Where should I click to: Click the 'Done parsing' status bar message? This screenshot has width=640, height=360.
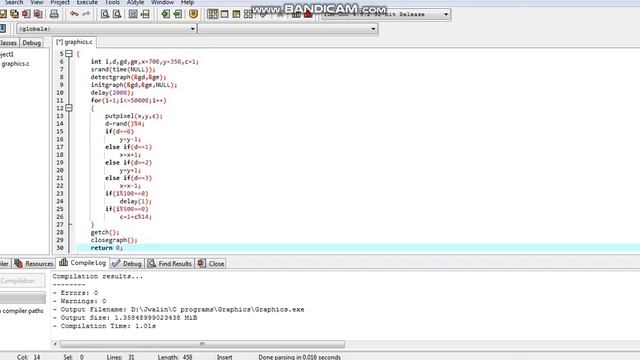299,357
